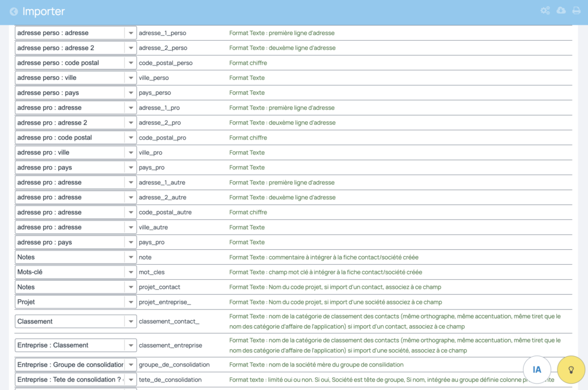The height and width of the screenshot is (390, 588).
Task: Open the IA assistant round button
Action: point(537,370)
